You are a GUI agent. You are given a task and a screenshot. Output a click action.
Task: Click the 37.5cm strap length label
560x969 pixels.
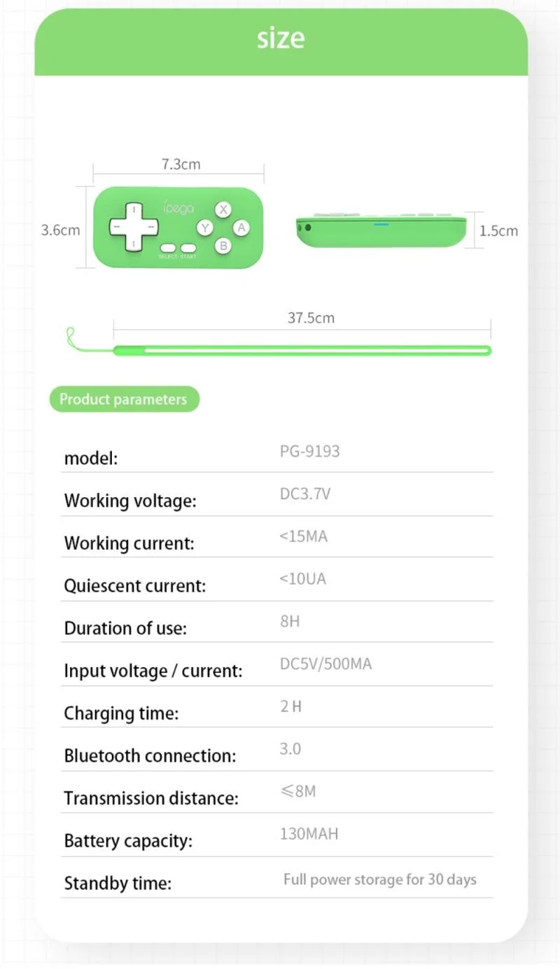tap(311, 318)
